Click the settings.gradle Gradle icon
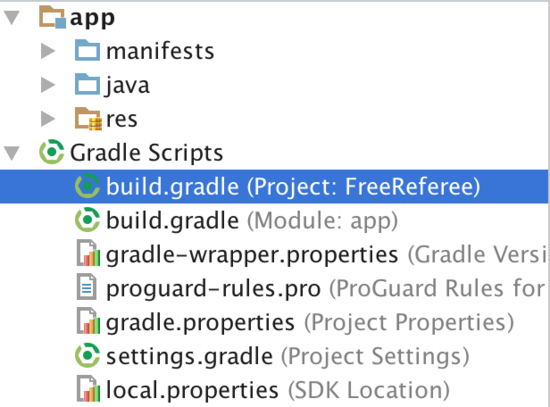Screen dimensions: 550x407 [87, 355]
